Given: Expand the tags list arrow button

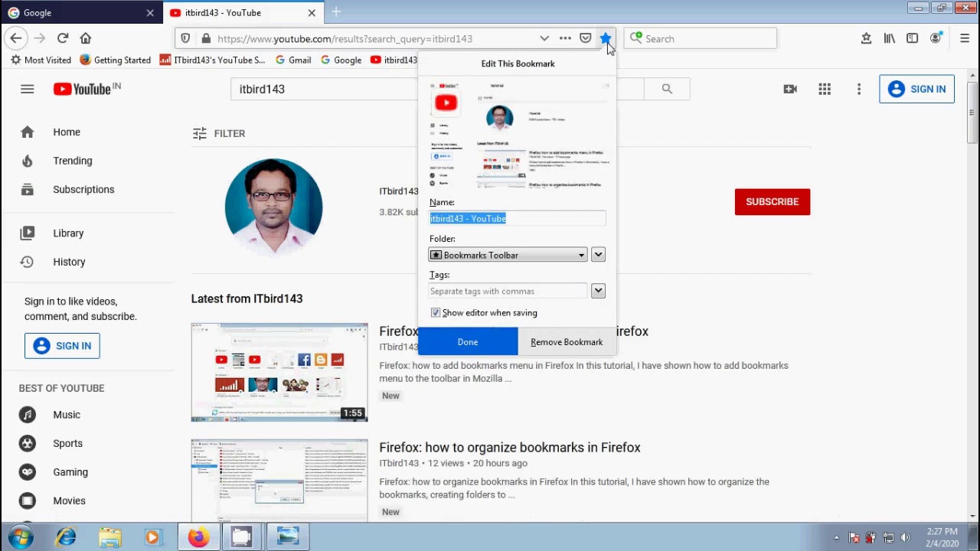Looking at the screenshot, I should click(598, 291).
